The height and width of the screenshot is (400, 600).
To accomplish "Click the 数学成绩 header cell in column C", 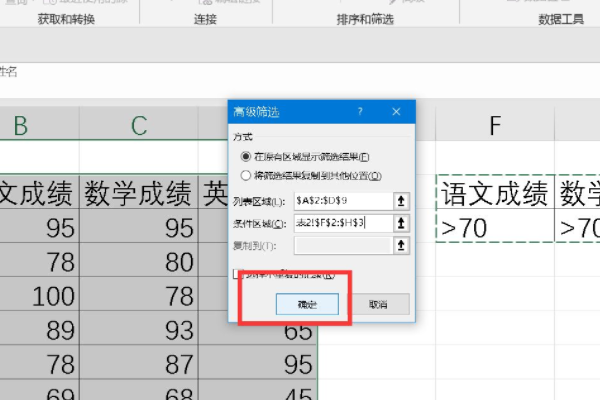I will pos(139,192).
